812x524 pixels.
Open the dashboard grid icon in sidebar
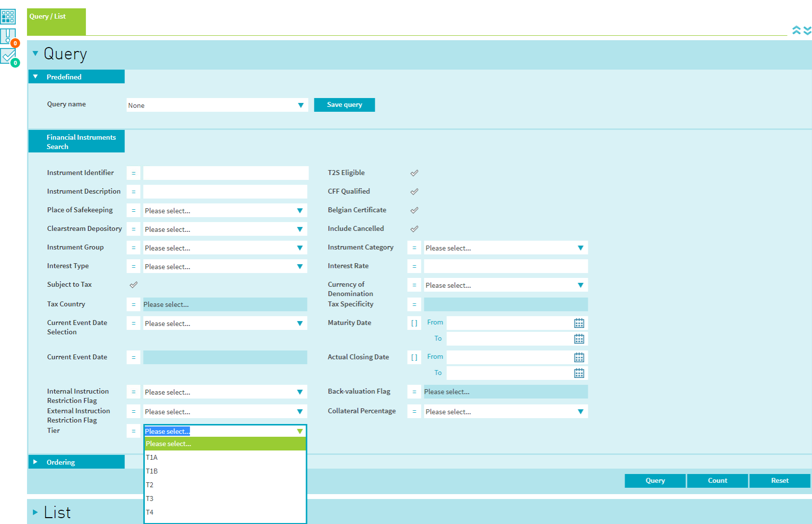[x=8, y=16]
